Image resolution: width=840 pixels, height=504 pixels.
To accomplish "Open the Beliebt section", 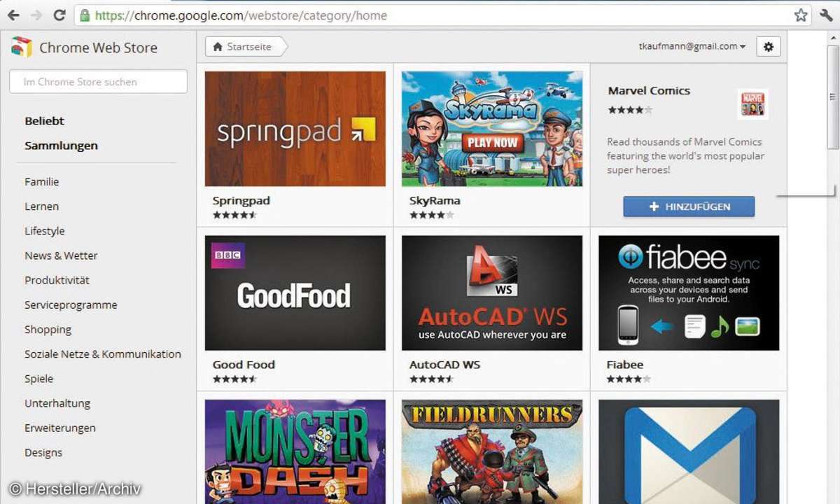I will (44, 121).
